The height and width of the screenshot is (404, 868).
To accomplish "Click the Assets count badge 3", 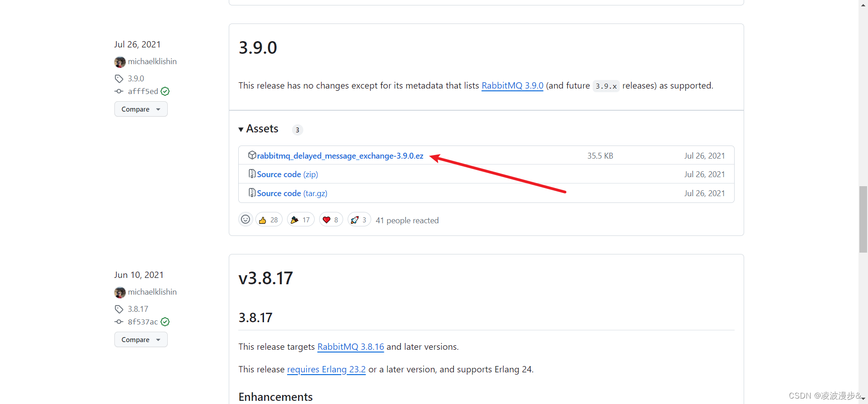I will [x=297, y=130].
